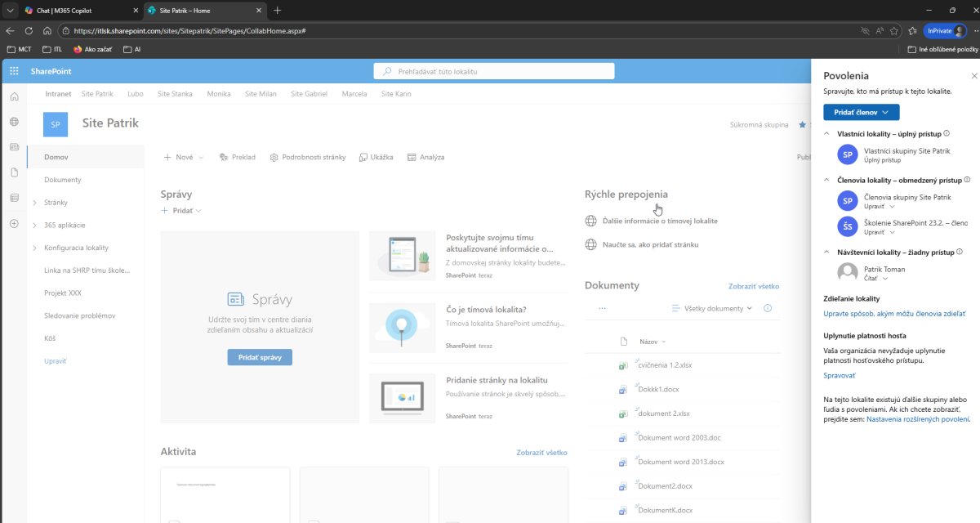Click the Home icon in the left app bar
This screenshot has height=523, width=980.
14,96
